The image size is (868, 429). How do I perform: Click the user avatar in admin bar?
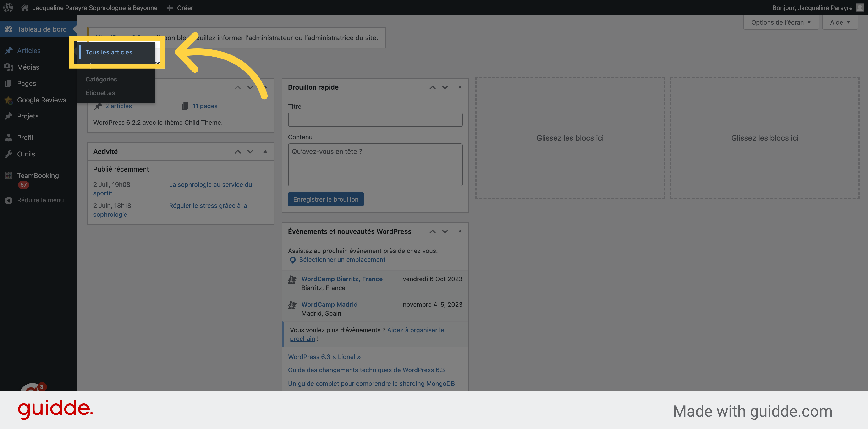tap(860, 7)
